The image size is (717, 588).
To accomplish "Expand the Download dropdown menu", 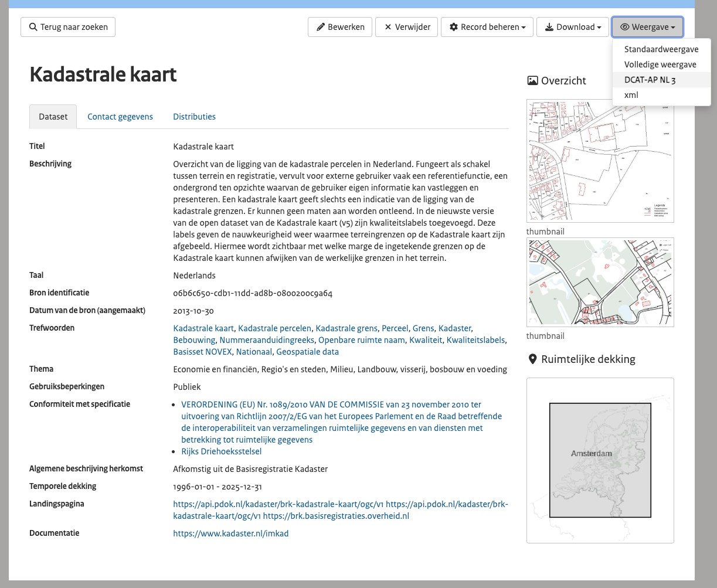I will click(573, 27).
